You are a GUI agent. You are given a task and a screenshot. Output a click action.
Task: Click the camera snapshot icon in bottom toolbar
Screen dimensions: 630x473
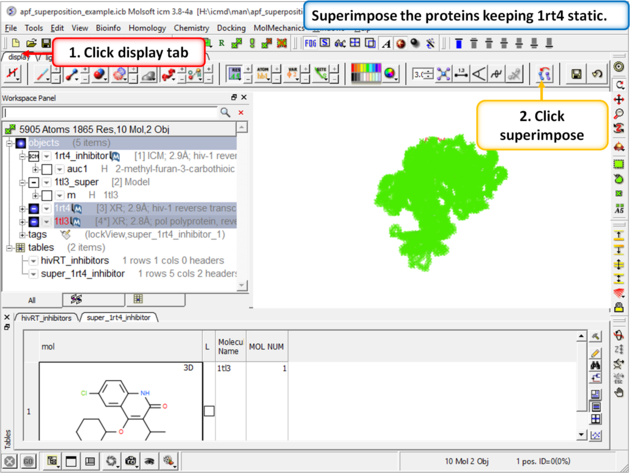pyautogui.click(x=131, y=461)
